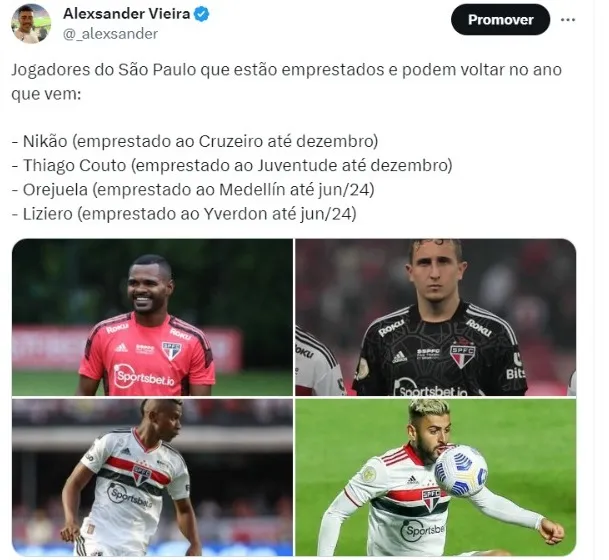Click the blue verified badge icon
Image resolution: width=609 pixels, height=560 pixels.
(202, 14)
